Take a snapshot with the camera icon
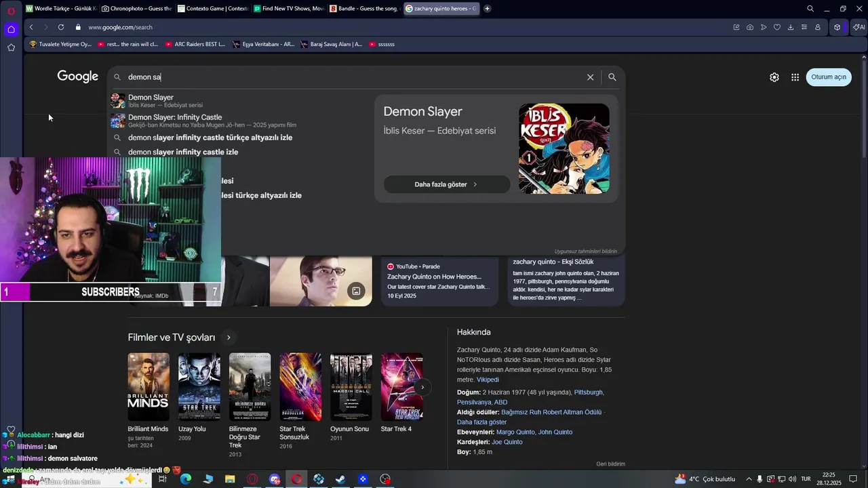Viewport: 868px width, 488px height. click(750, 27)
